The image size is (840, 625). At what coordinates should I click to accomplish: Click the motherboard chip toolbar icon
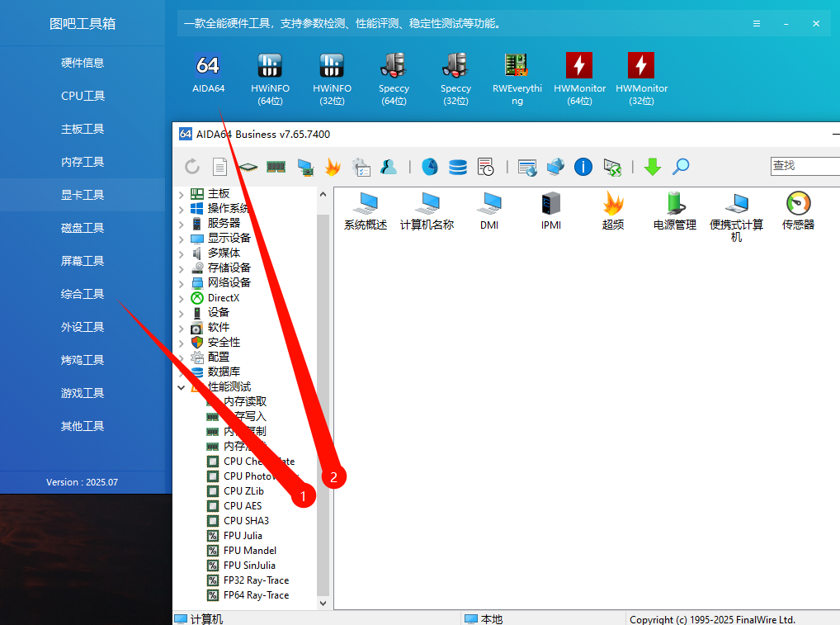tap(248, 167)
